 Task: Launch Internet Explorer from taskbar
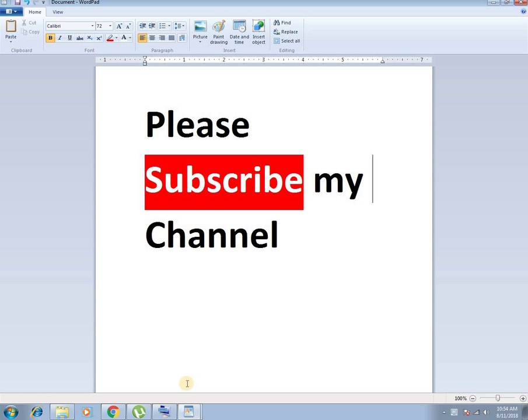point(36,412)
